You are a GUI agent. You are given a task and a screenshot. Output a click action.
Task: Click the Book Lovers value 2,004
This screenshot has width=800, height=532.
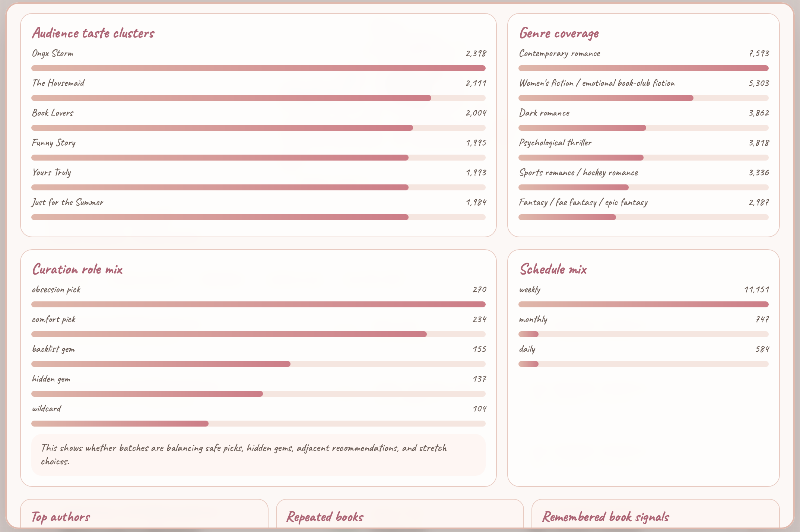click(x=476, y=113)
